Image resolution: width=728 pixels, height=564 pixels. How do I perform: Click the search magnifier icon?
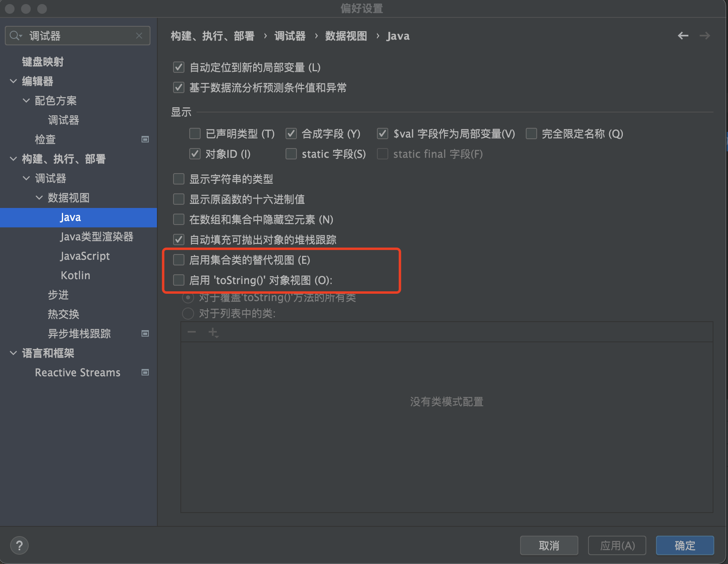click(x=15, y=36)
